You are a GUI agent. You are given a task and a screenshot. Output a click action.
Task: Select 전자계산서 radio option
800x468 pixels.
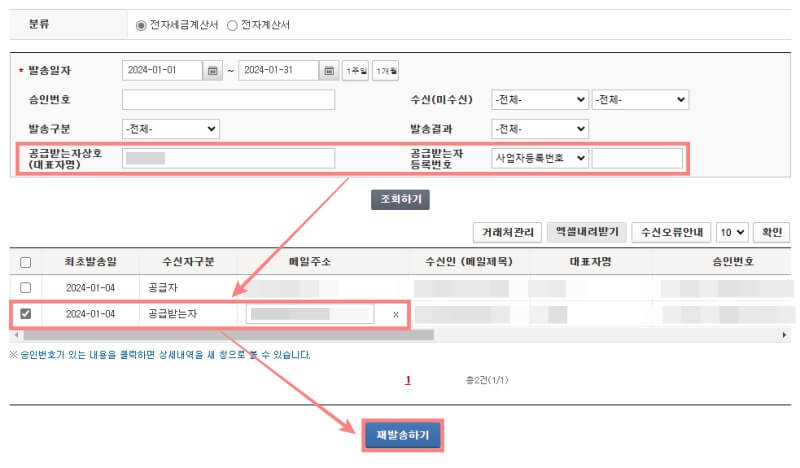232,25
